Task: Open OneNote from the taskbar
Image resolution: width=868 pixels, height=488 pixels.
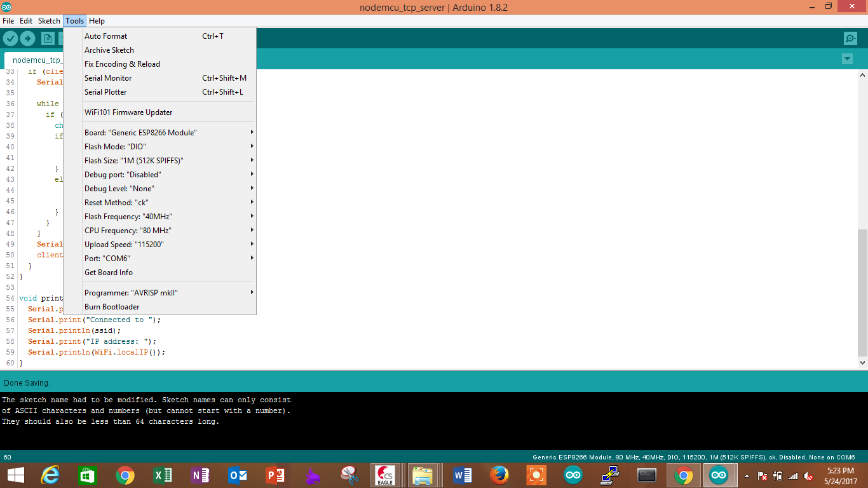Action: pos(200,475)
